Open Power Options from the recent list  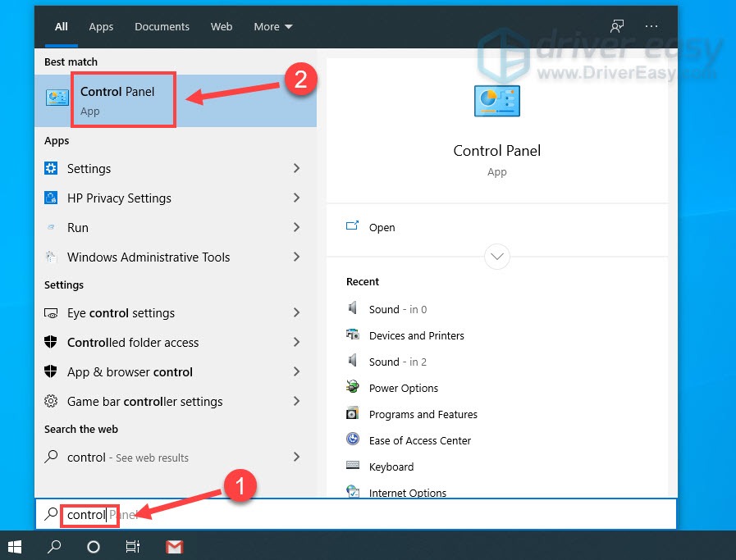pos(403,388)
